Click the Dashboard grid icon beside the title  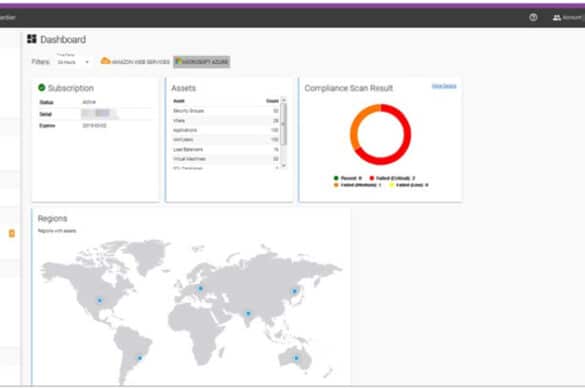coord(32,39)
